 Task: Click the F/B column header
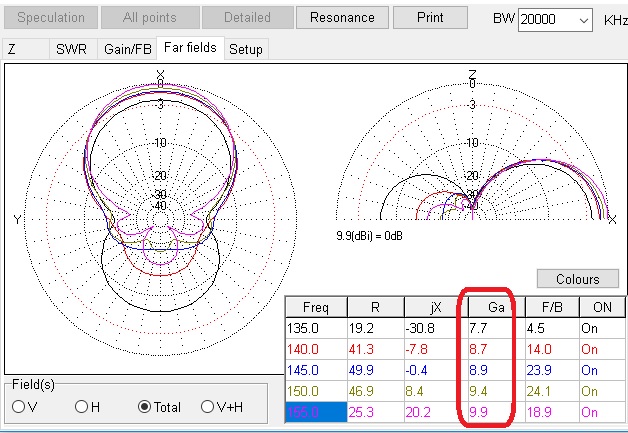[552, 307]
